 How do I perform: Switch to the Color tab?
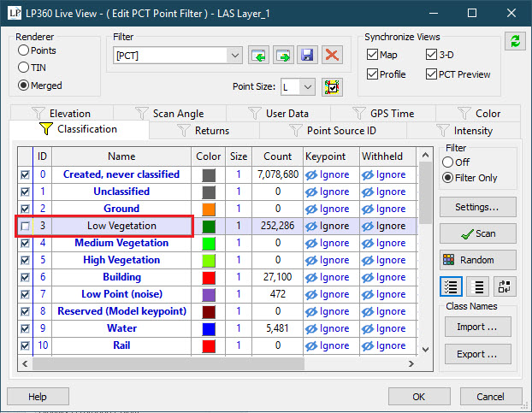click(x=478, y=113)
